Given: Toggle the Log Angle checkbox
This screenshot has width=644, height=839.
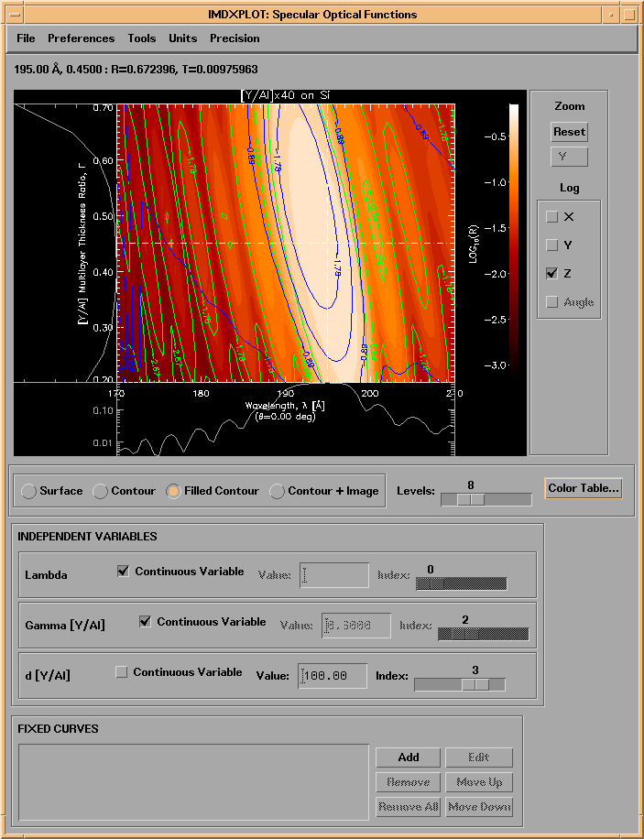Looking at the screenshot, I should pos(551,302).
